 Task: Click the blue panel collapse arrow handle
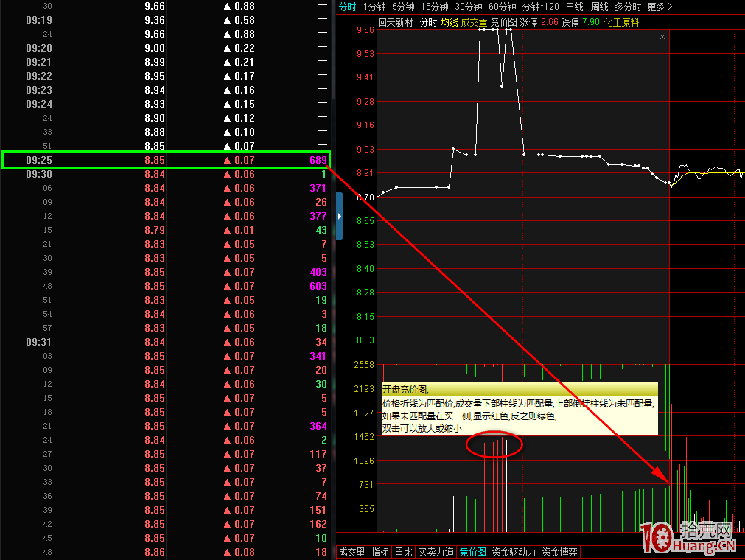click(x=340, y=216)
